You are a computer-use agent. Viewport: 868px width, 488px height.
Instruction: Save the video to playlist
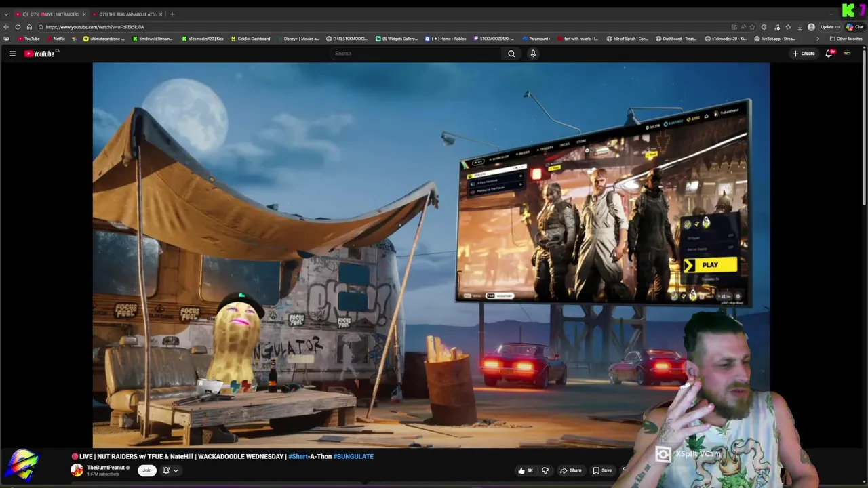pos(602,470)
